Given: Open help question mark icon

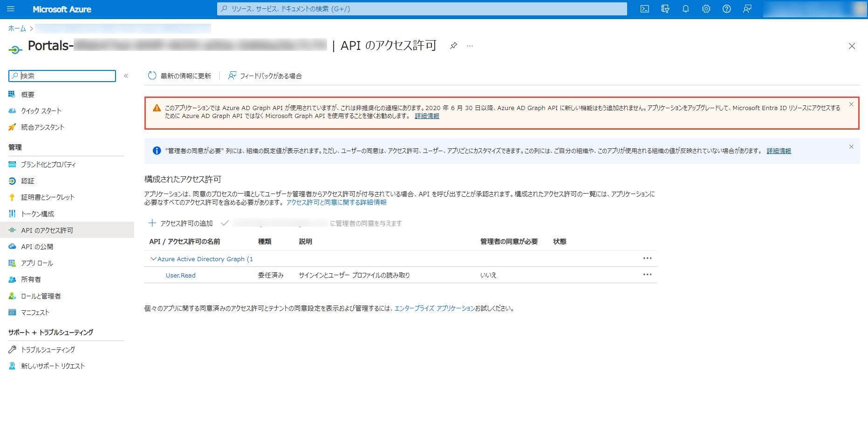Looking at the screenshot, I should [x=727, y=9].
